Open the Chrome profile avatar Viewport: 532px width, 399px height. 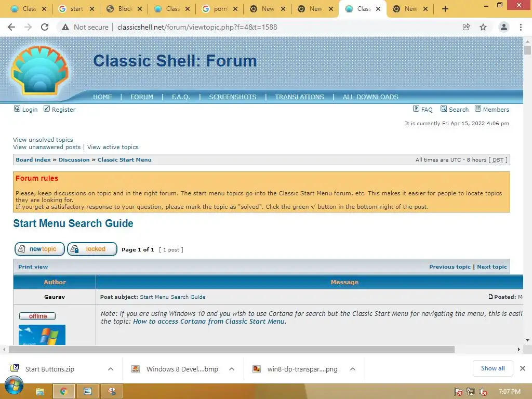[504, 27]
